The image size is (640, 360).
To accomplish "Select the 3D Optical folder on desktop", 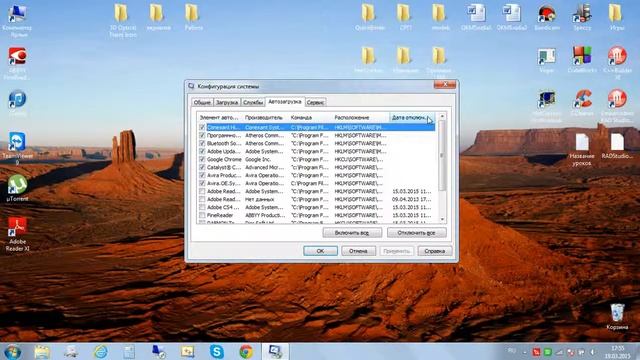I will click(122, 20).
